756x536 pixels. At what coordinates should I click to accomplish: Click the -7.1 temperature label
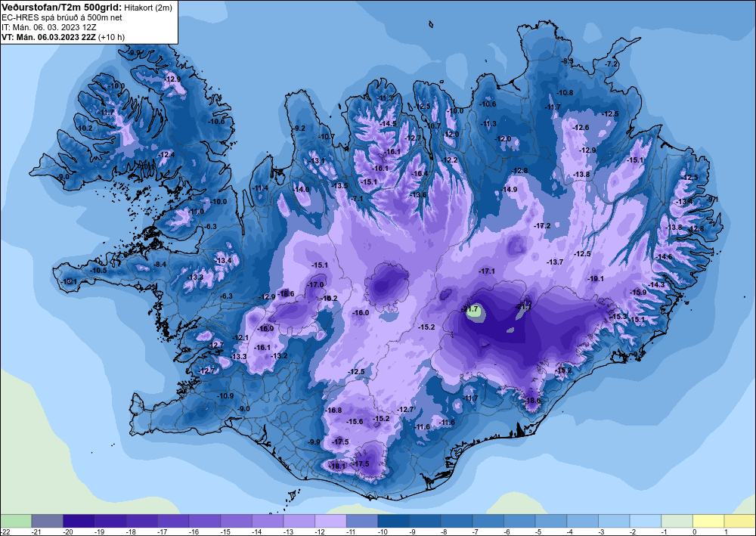(x=357, y=199)
